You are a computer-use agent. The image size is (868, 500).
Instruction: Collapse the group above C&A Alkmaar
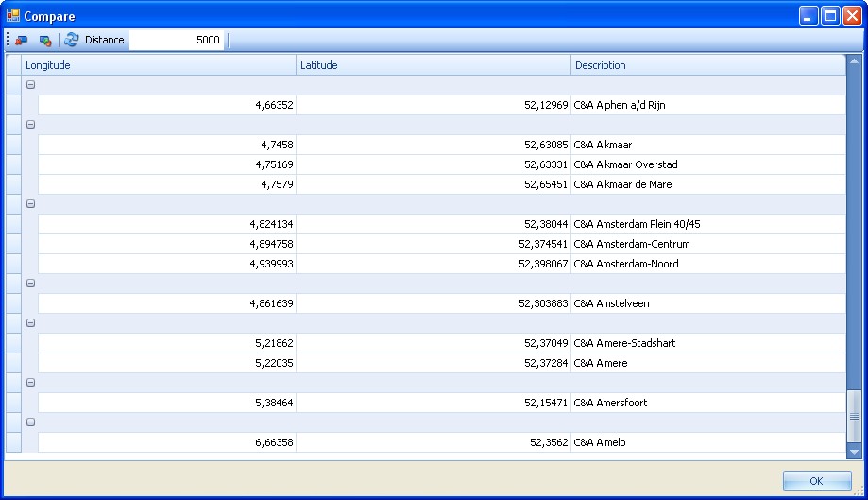coord(31,125)
